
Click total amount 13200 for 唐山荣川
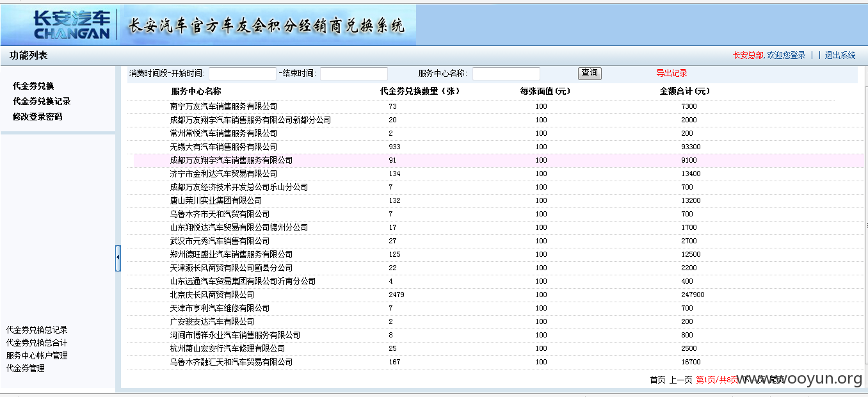point(691,200)
